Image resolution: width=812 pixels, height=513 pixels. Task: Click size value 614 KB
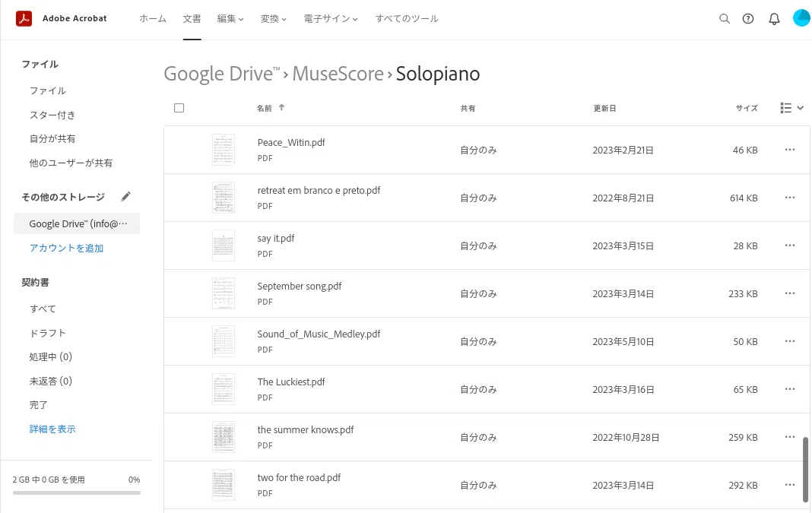[744, 198]
